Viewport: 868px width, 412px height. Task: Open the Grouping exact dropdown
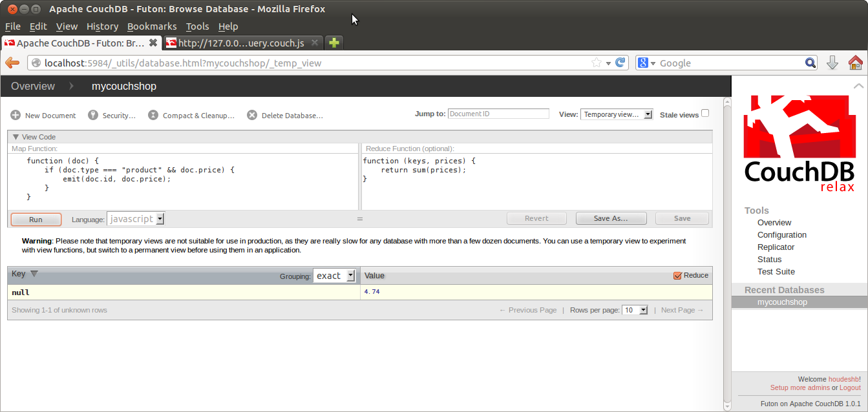[334, 276]
